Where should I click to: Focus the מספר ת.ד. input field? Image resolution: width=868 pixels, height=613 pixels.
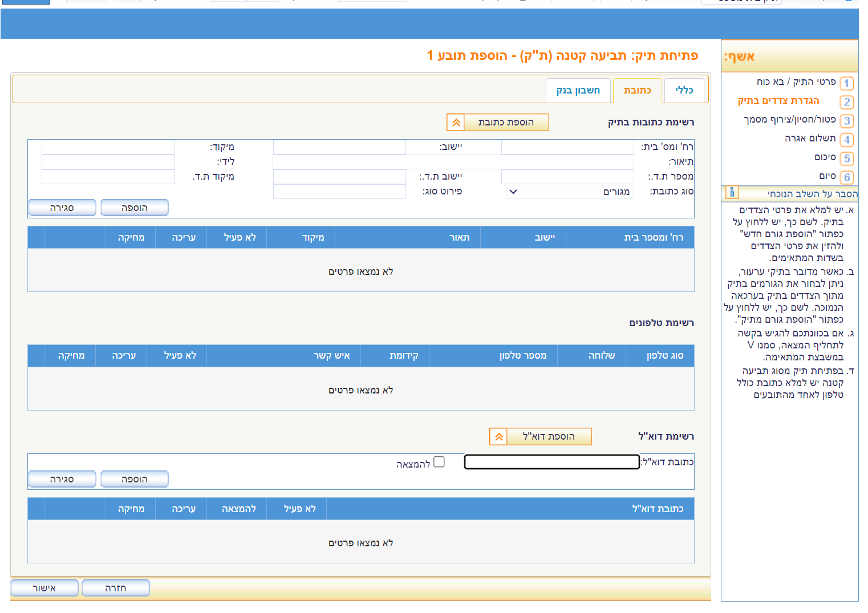pos(567,177)
